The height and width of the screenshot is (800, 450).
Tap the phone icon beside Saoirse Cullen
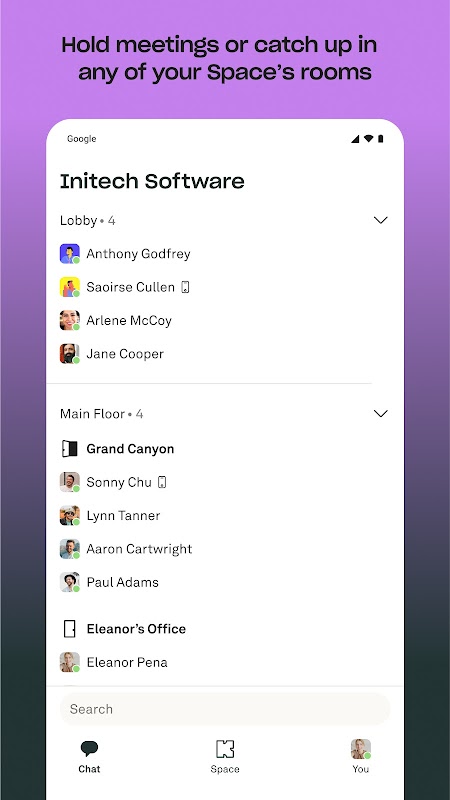[185, 287]
